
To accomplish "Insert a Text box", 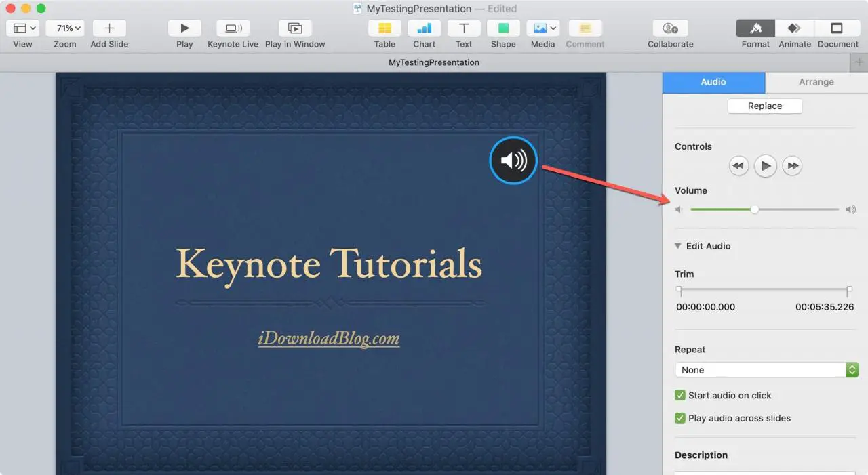I will click(x=464, y=28).
